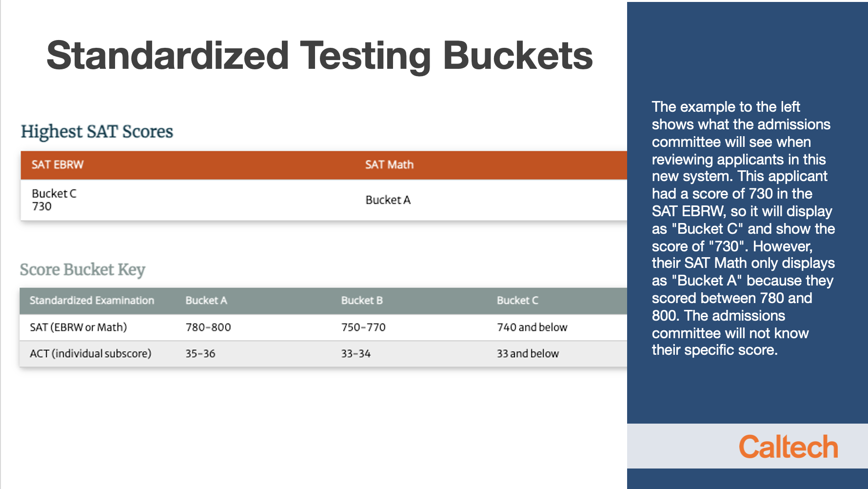
Task: Click the 750-770 score range cell
Action: point(363,327)
